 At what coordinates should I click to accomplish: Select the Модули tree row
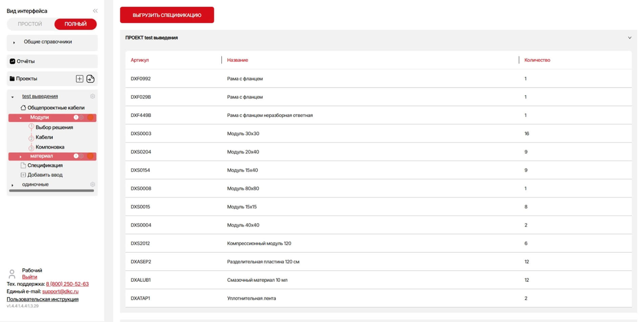coord(52,118)
